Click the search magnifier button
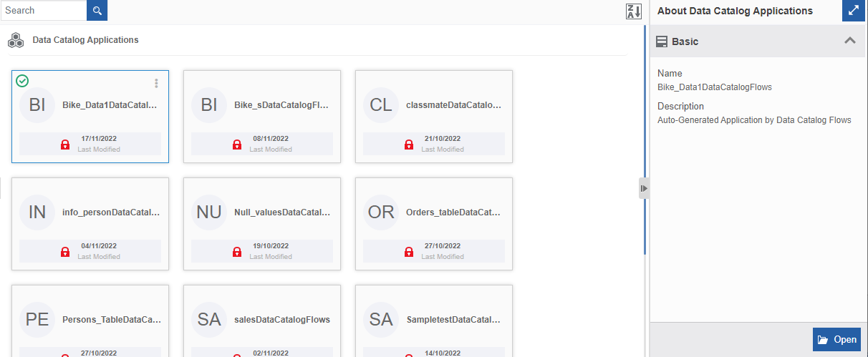 (97, 11)
